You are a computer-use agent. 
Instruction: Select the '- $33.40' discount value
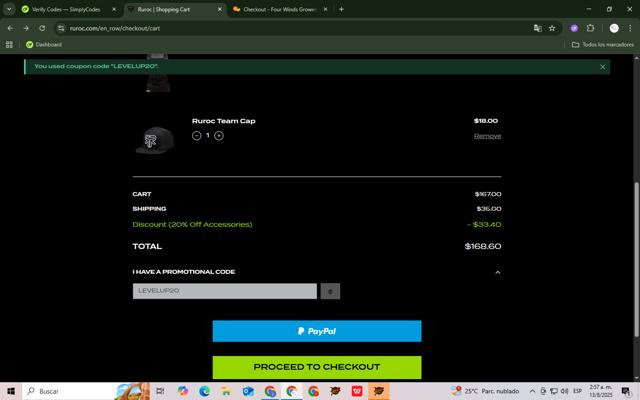[484, 224]
